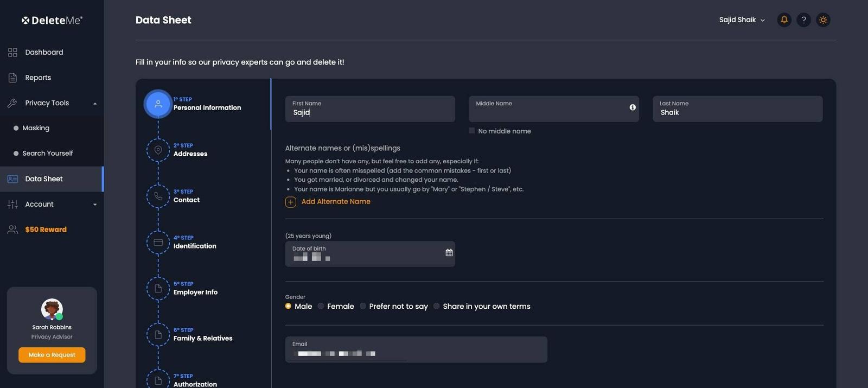The image size is (868, 388).
Task: Toggle light theme sun icon
Action: [x=823, y=20]
